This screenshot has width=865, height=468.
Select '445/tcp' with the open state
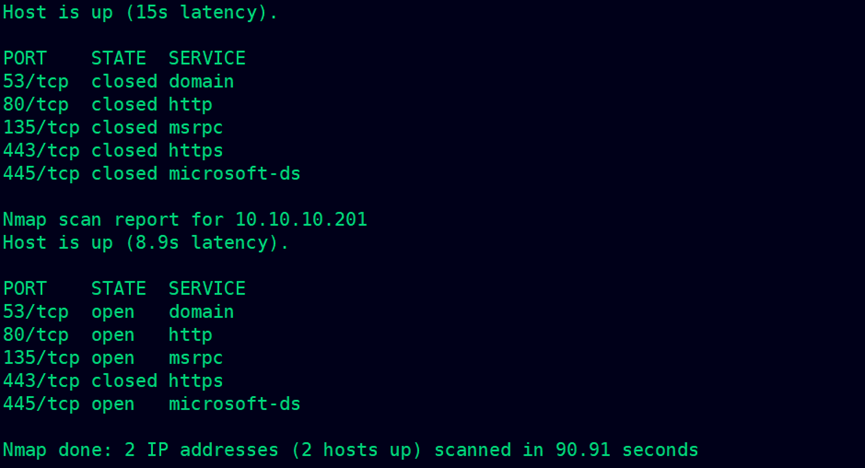coord(41,404)
